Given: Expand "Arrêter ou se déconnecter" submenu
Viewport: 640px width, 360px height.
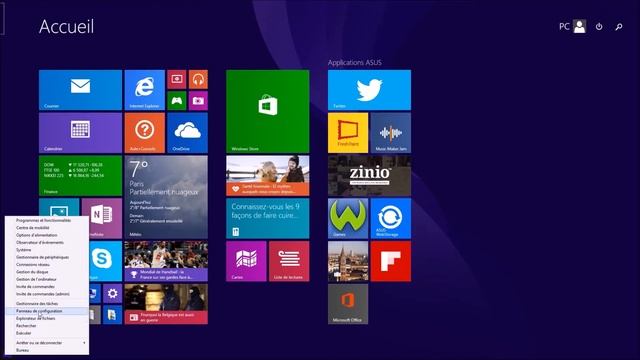Looking at the screenshot, I should 47,343.
